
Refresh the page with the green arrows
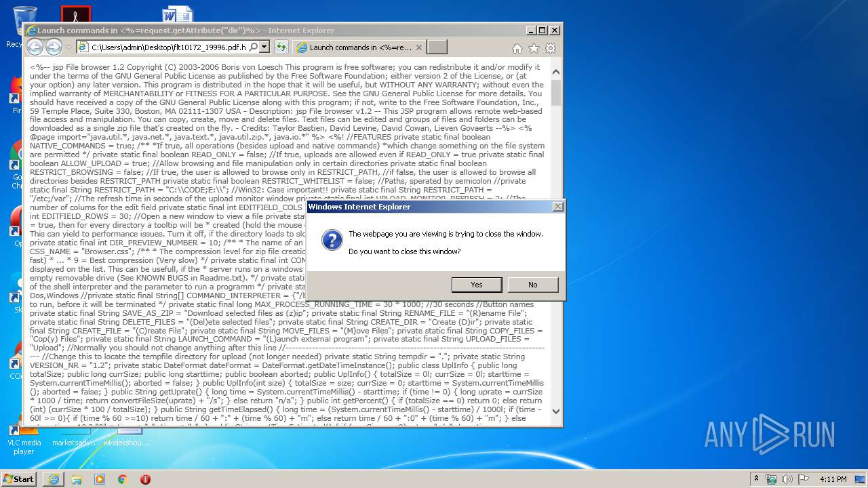(x=281, y=47)
